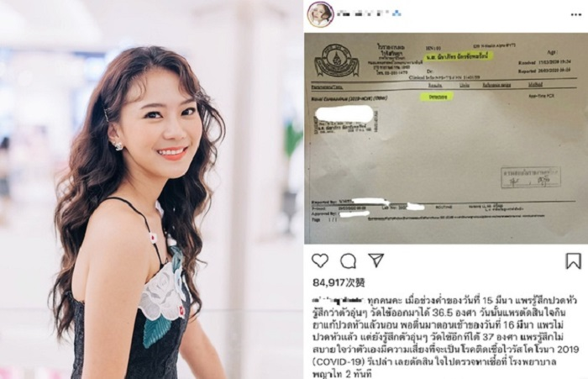Open the three-dot more options menu
Image resolution: width=588 pixels, height=379 pixels.
[576, 14]
